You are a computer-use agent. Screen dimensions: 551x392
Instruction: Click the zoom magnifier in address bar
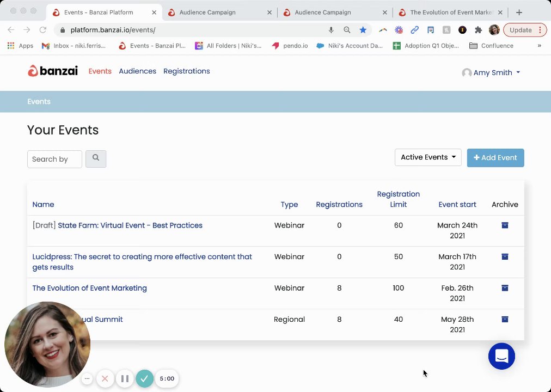coord(347,30)
